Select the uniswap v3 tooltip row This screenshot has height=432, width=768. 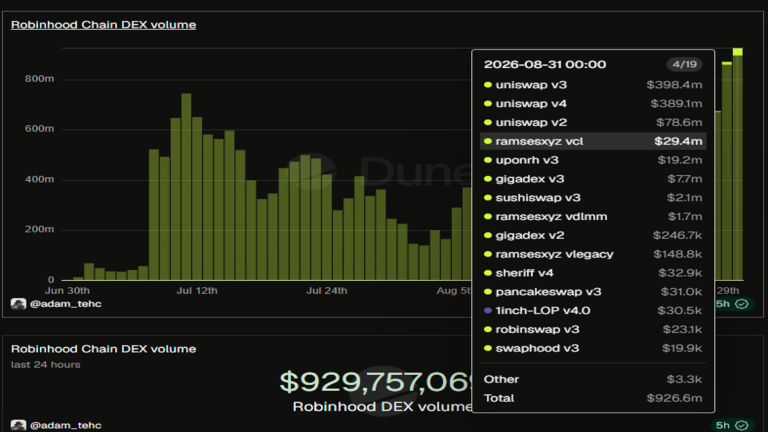click(593, 85)
